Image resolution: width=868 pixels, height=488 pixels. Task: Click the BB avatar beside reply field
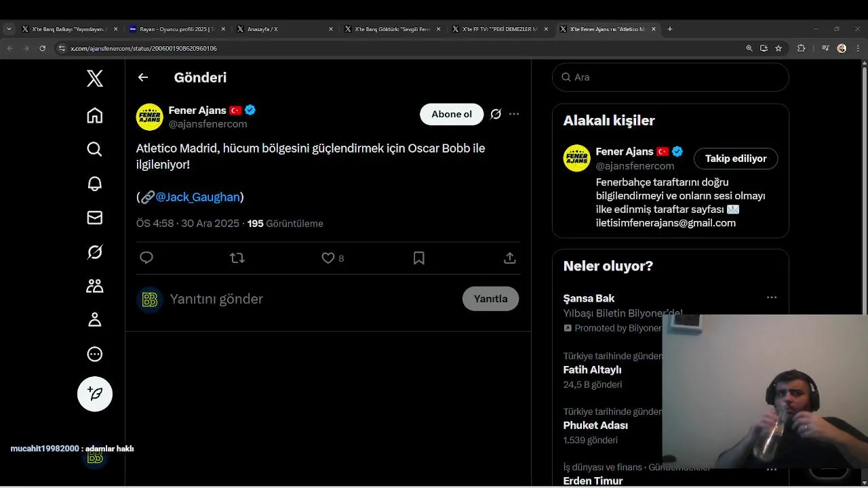tap(150, 300)
